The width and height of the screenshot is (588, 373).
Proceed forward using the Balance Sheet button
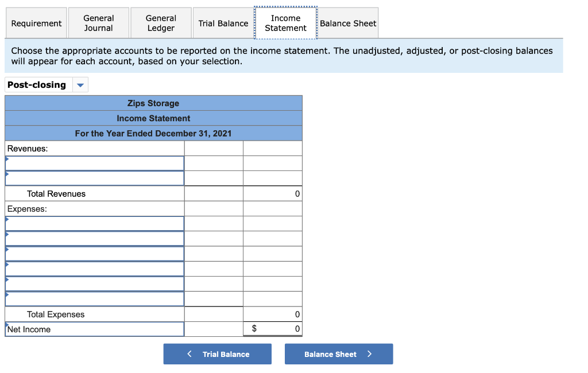[339, 353]
